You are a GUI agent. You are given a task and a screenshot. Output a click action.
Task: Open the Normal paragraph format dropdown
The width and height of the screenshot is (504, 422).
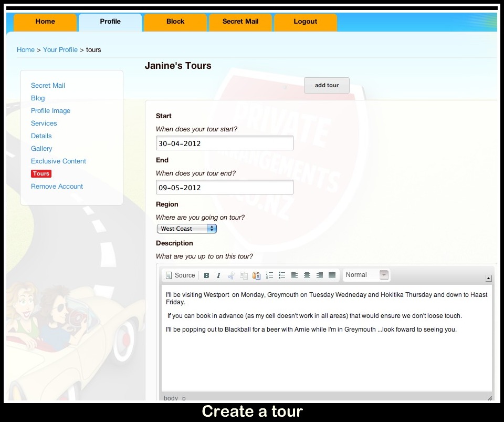tap(366, 275)
